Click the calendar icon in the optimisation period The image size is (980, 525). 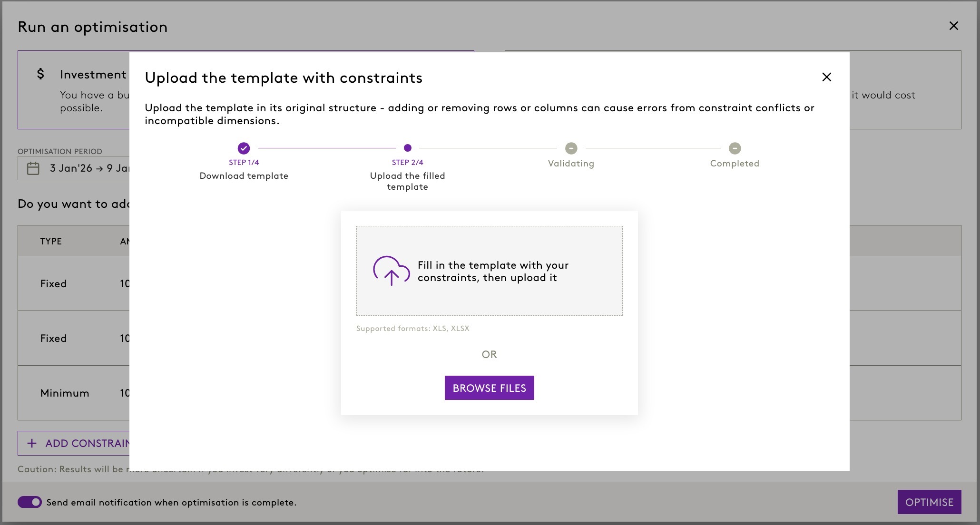click(33, 168)
